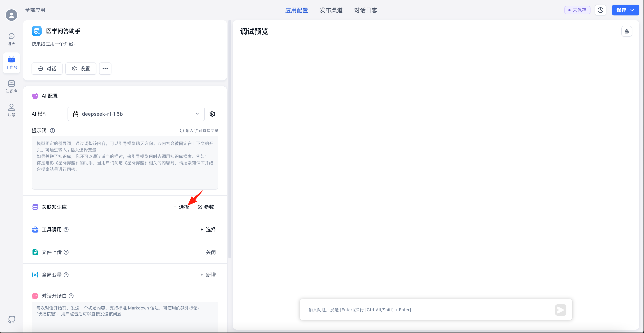The height and width of the screenshot is (333, 644).
Task: Toggle 文件上传 status labeled 关闭
Action: tap(210, 252)
